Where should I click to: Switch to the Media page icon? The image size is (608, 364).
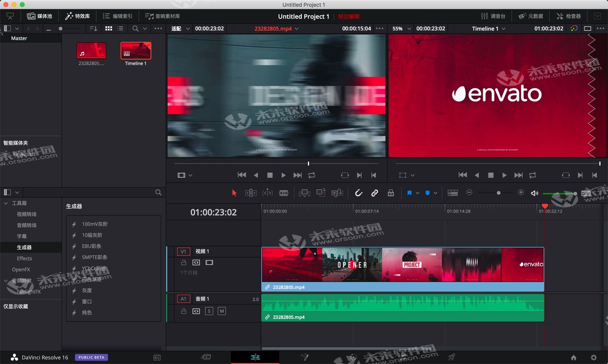tap(157, 357)
